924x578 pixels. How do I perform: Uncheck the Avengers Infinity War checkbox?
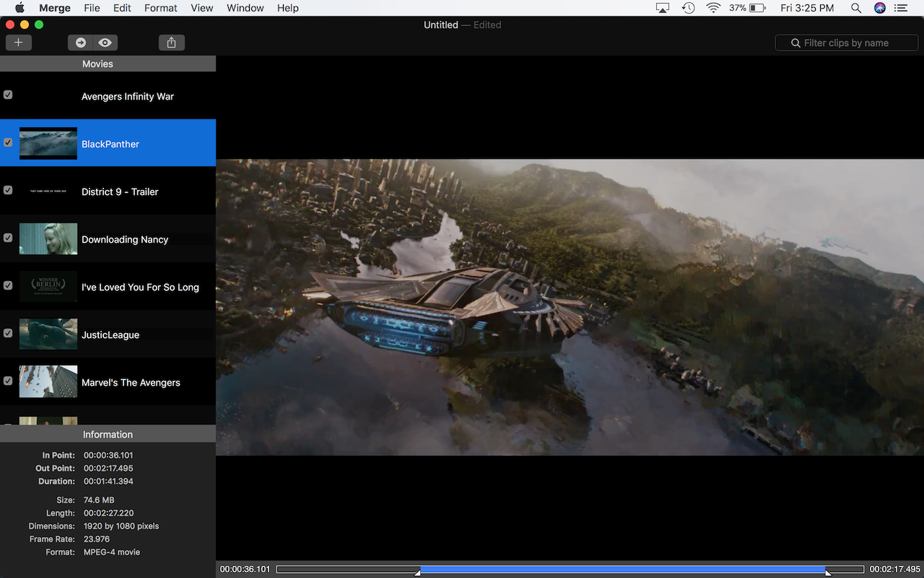click(8, 95)
